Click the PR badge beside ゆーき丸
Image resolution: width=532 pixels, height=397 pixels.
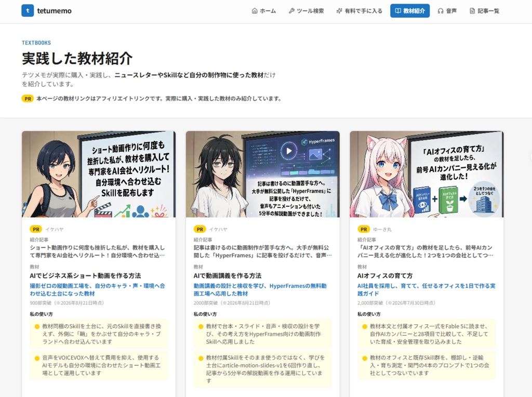[363, 229]
